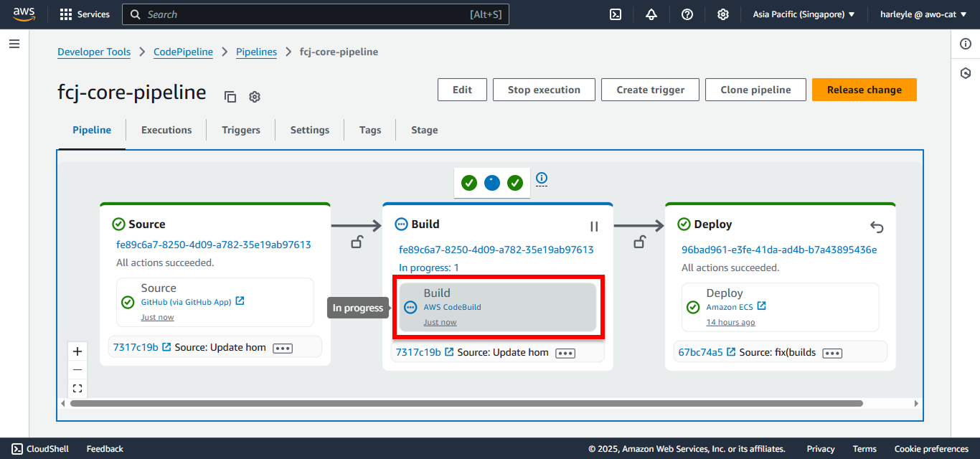The width and height of the screenshot is (980, 459).
Task: Switch to the Pipeline tab
Action: [92, 130]
